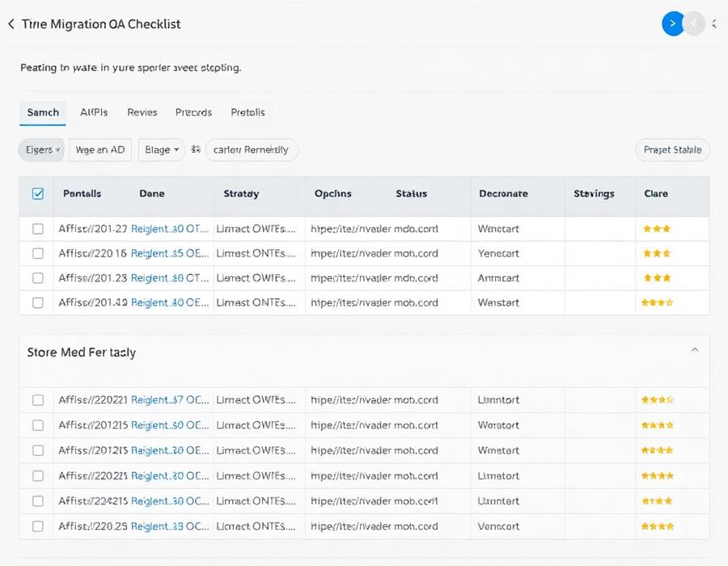Open the Pretolls tab
Image resolution: width=728 pixels, height=566 pixels.
point(248,112)
